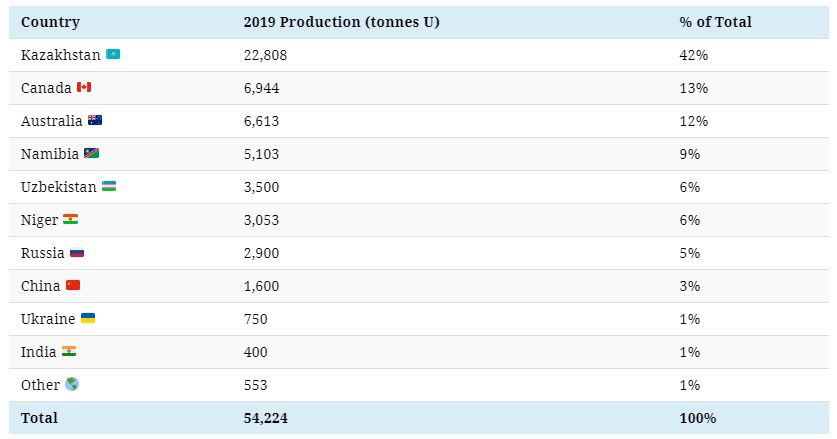Click the China flag icon

(x=73, y=286)
